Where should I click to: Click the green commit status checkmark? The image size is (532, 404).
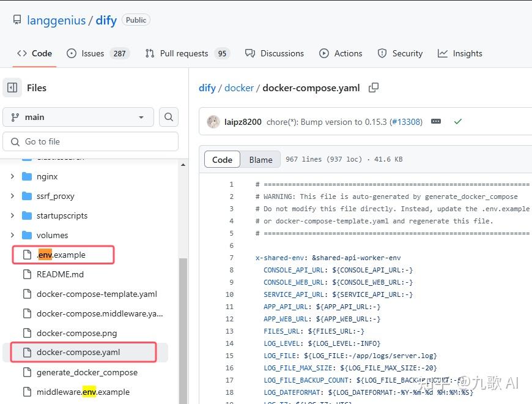pyautogui.click(x=457, y=121)
